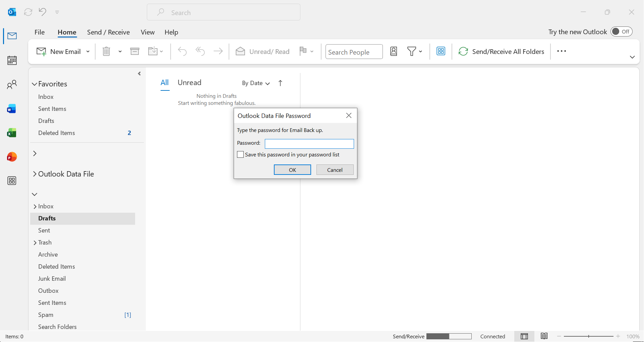Click the Password input field

[x=309, y=144]
